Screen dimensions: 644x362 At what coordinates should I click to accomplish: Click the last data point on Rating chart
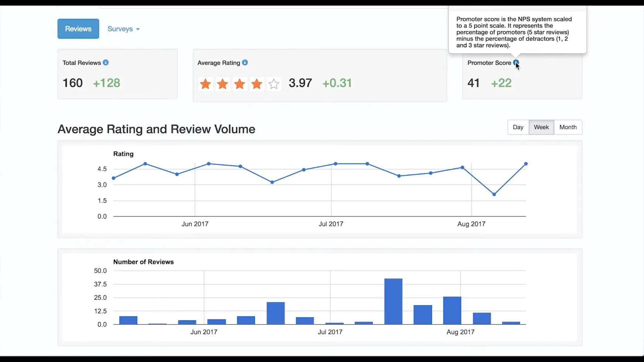pos(526,164)
